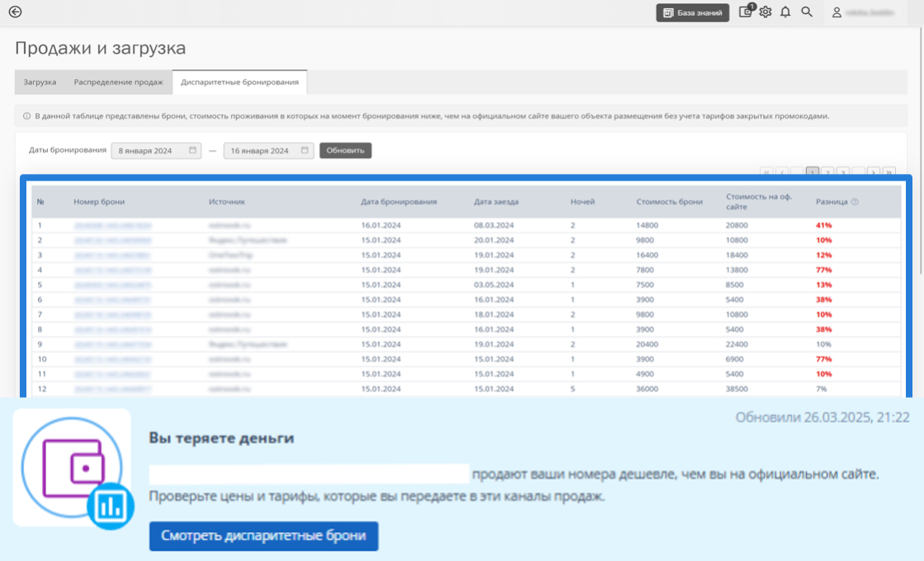Open the notifications bell icon
This screenshot has height=561, width=924.
(x=785, y=12)
